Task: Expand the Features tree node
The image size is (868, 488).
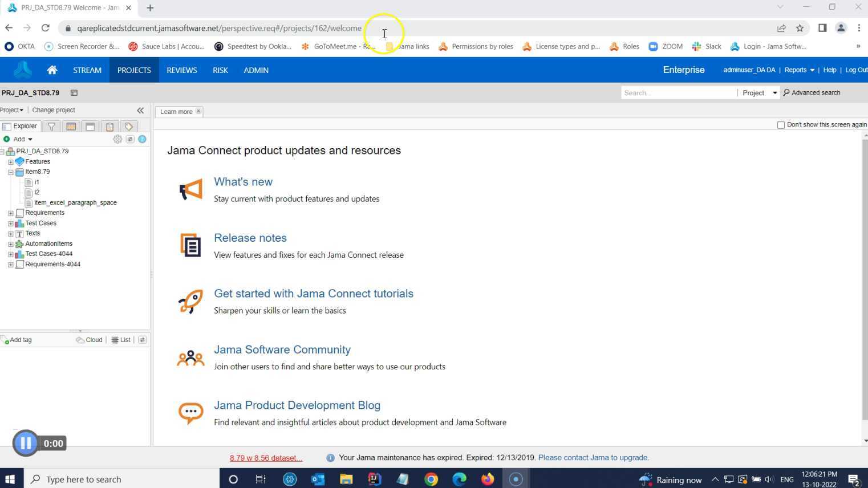Action: coord(10,162)
